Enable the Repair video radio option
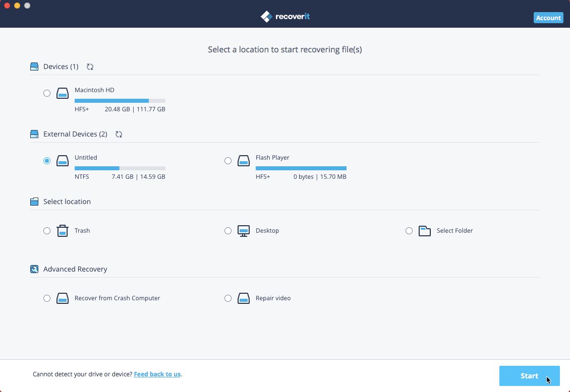 [x=228, y=298]
